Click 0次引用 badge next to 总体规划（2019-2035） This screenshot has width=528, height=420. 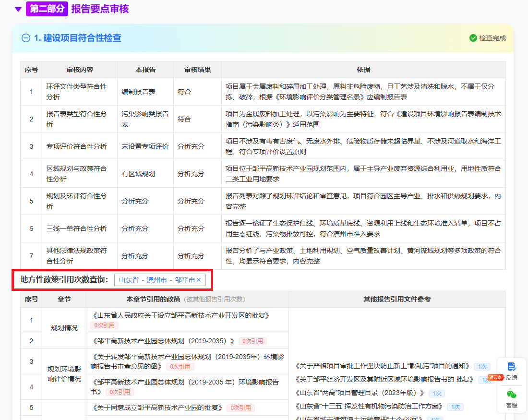[x=252, y=341]
